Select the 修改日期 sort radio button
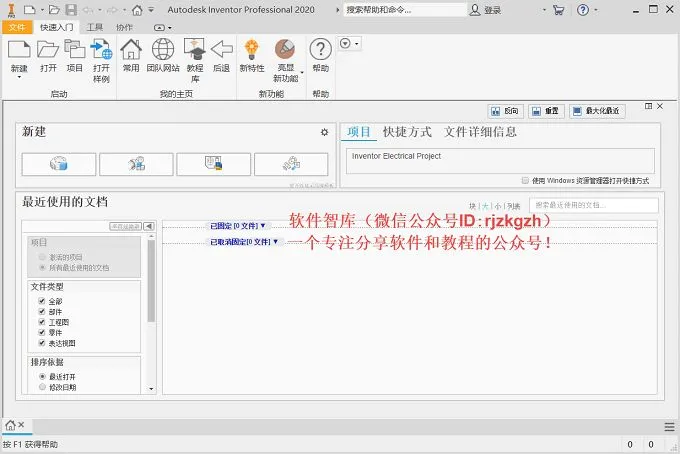Screen dimensions: 680x454 [x=42, y=387]
